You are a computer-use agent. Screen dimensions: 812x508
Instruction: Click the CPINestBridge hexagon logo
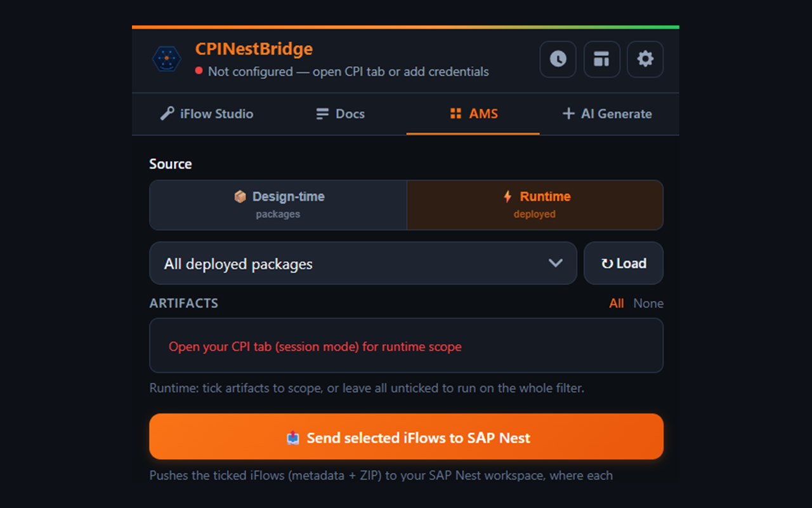coord(167,59)
